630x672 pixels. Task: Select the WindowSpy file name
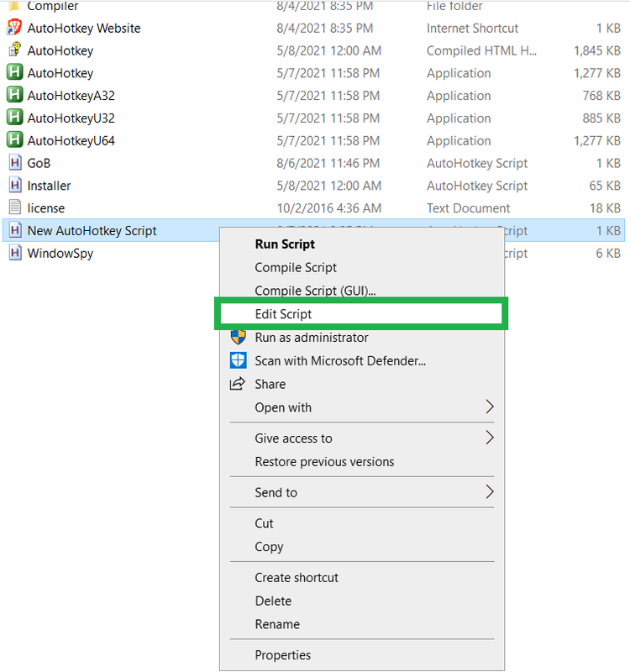(60, 254)
